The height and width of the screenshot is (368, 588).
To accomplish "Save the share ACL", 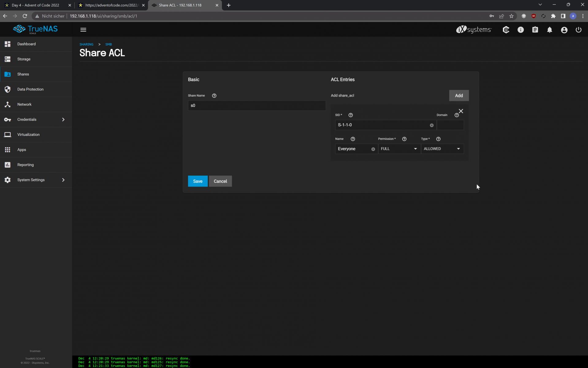I will click(197, 181).
